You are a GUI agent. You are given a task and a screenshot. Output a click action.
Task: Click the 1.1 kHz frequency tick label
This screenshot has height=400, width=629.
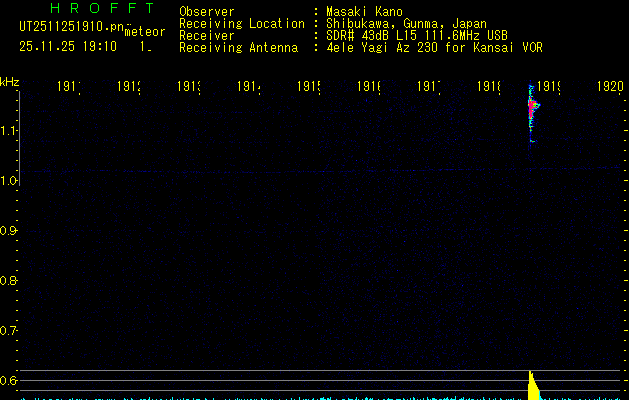click(8, 130)
